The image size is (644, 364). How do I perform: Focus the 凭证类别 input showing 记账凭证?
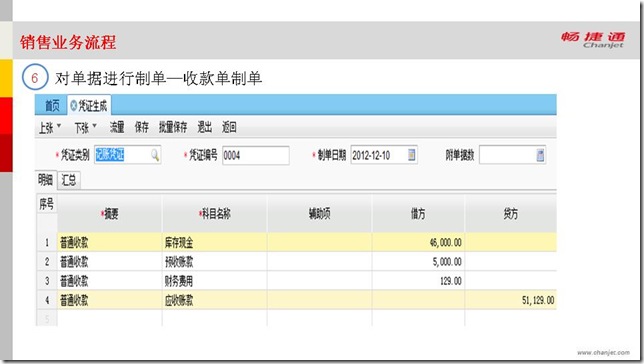127,155
